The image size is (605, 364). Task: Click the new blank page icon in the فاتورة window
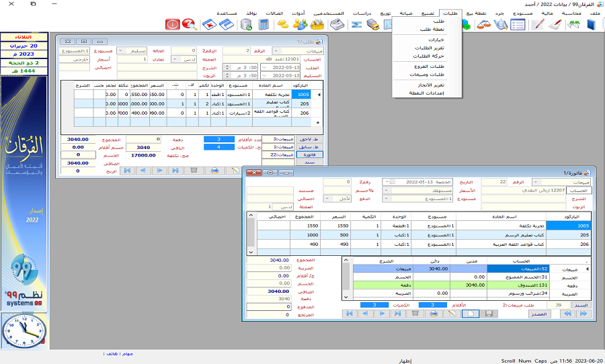pos(471,314)
